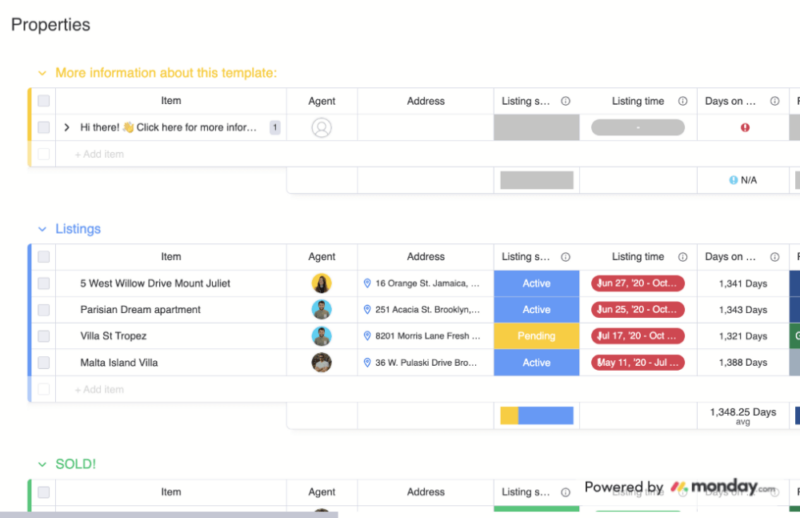Click Add item field in template group
The image size is (800, 518).
99,154
